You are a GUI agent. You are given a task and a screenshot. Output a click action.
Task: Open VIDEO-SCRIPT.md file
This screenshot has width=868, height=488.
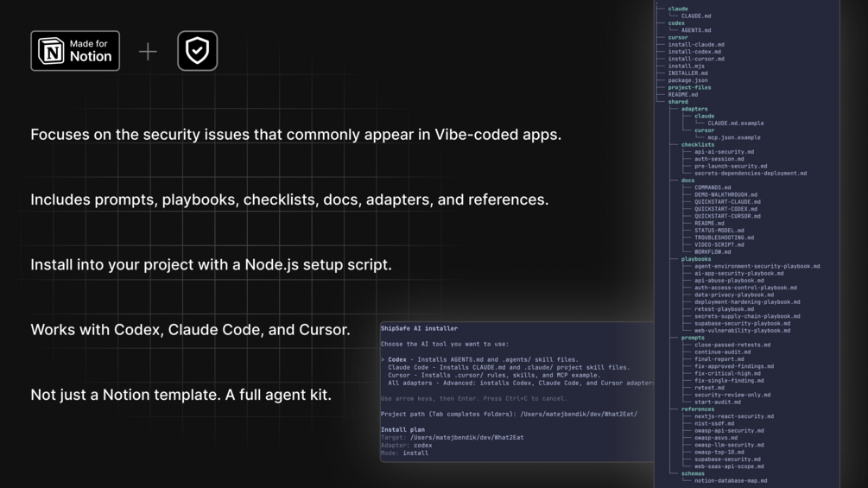(719, 245)
